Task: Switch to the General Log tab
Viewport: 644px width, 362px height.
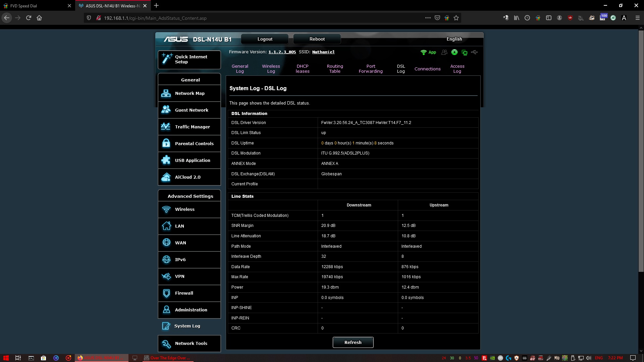Action: click(240, 69)
